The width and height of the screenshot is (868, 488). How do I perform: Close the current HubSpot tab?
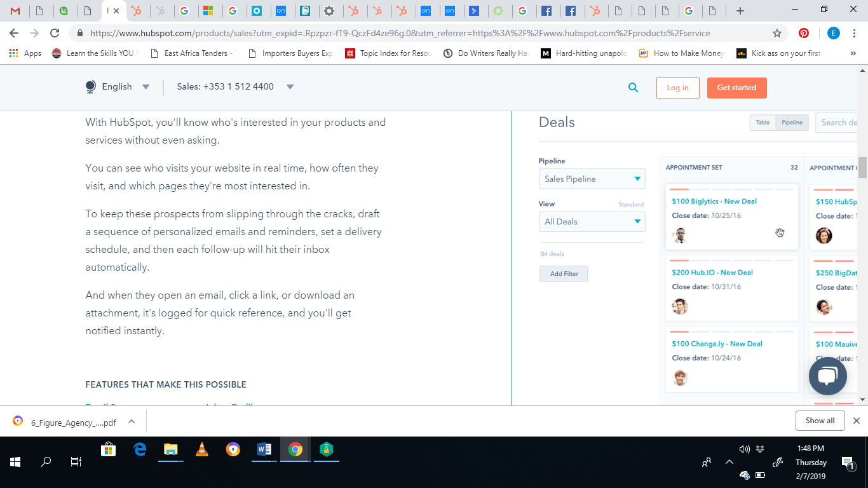pyautogui.click(x=116, y=11)
